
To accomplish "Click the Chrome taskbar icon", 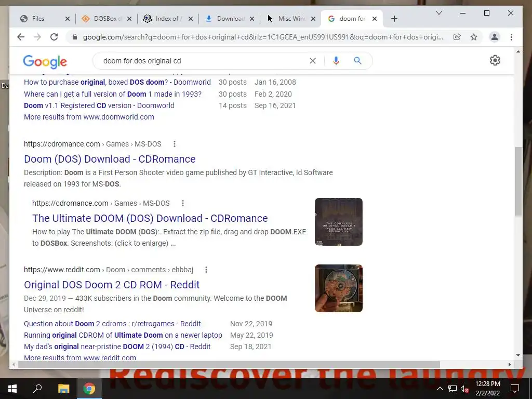I will coord(89,389).
